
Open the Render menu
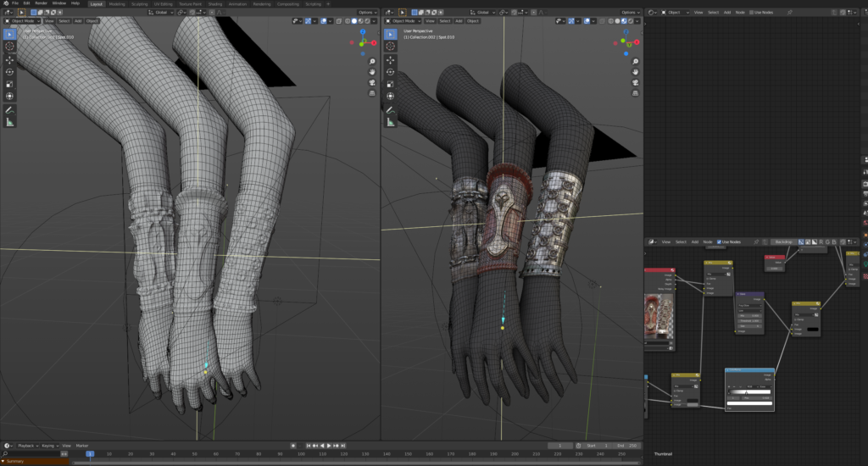41,3
